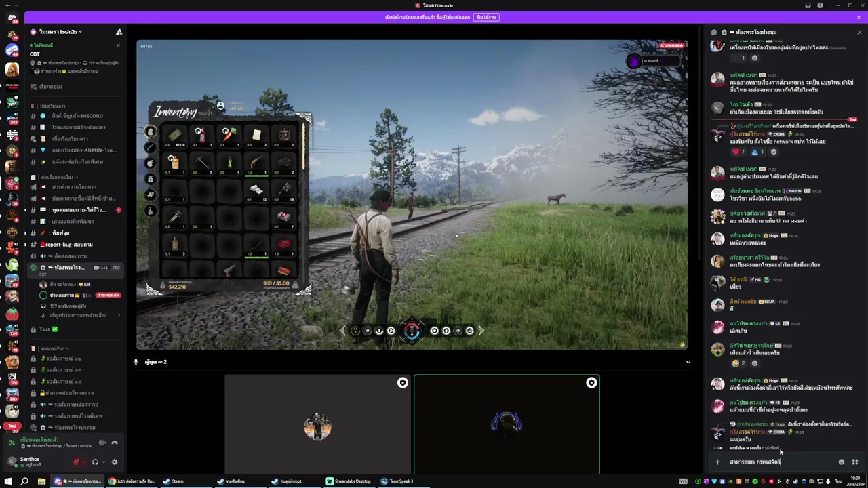Open Windows Start menu
The width and height of the screenshot is (868, 488).
(9, 481)
